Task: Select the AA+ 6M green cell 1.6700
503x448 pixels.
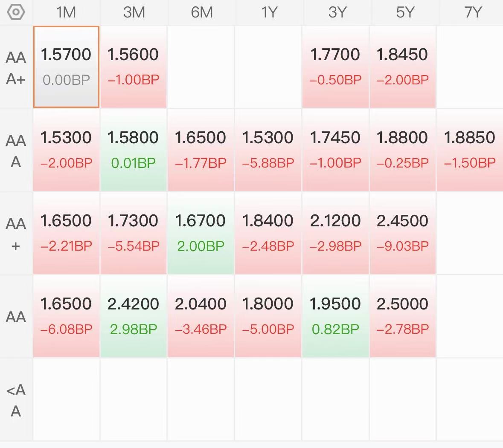Action: coord(201,233)
